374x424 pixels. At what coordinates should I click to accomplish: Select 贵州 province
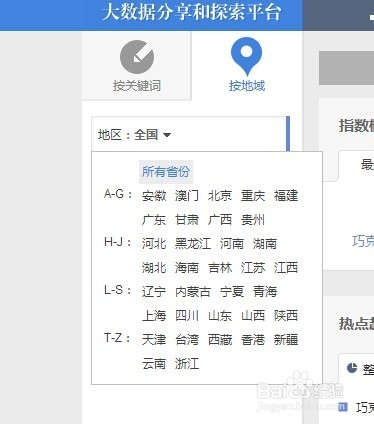click(253, 220)
